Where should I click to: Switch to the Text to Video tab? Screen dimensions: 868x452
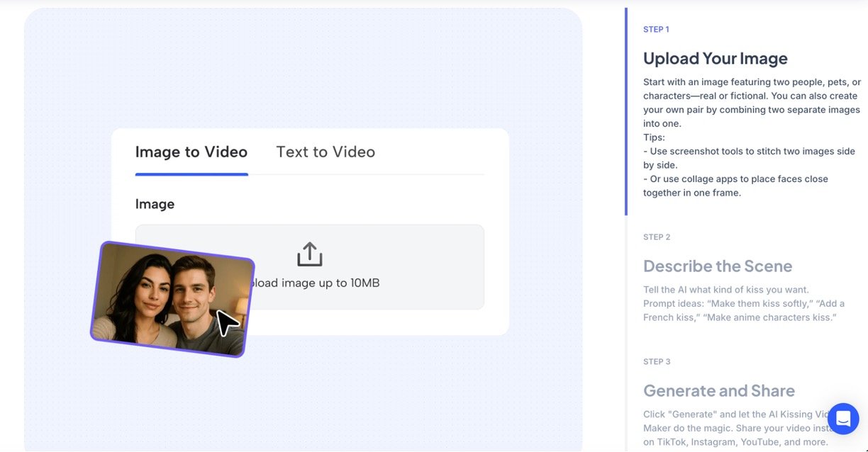325,152
